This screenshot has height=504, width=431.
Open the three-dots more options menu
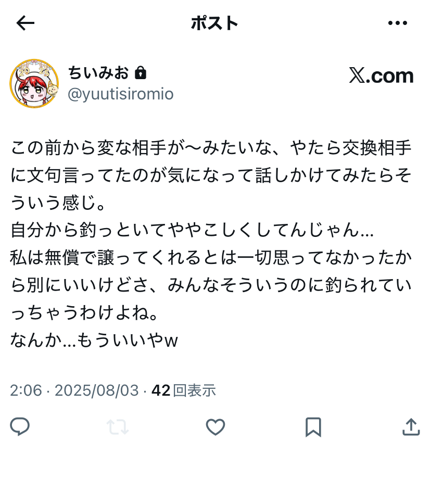(x=398, y=23)
